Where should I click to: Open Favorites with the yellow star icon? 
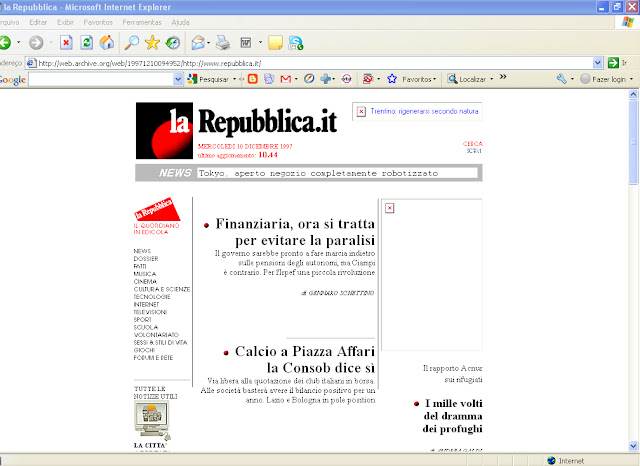152,42
